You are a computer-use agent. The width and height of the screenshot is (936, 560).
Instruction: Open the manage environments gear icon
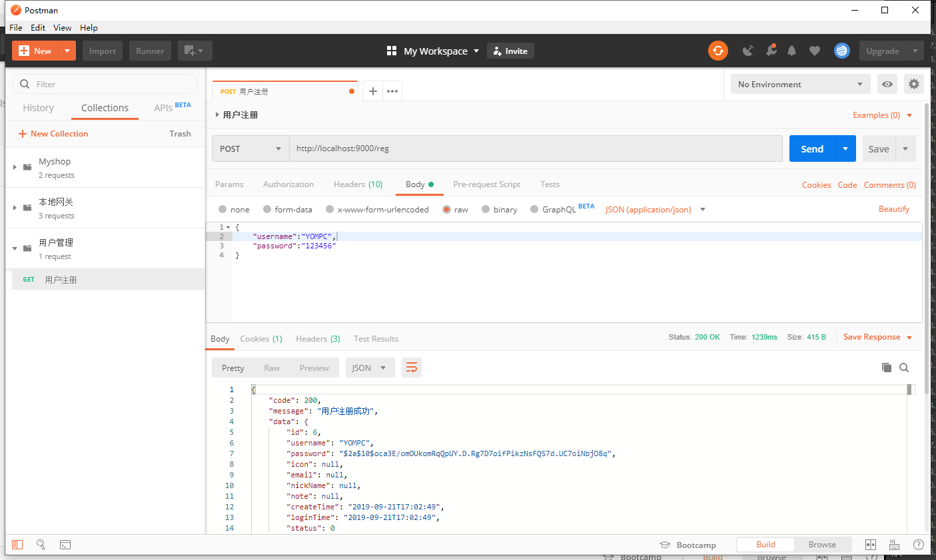pyautogui.click(x=913, y=85)
